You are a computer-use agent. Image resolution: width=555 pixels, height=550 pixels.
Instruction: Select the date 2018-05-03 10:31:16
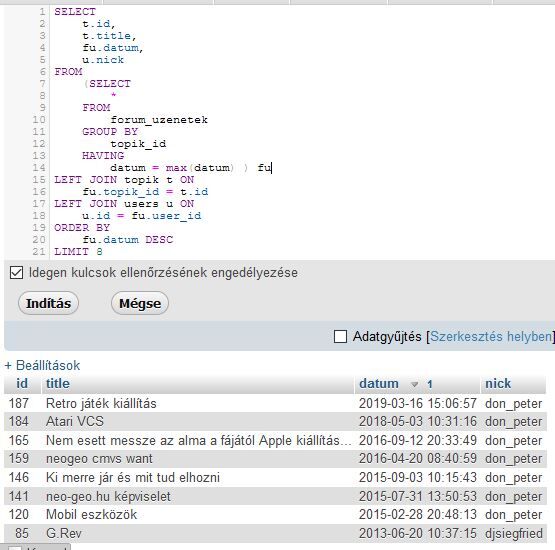[418, 422]
